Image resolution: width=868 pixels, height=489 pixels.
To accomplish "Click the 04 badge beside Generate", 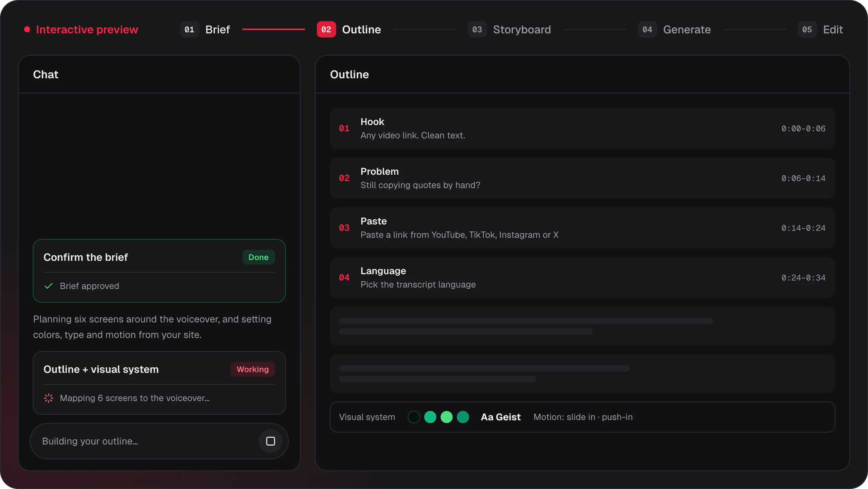I will coord(647,29).
